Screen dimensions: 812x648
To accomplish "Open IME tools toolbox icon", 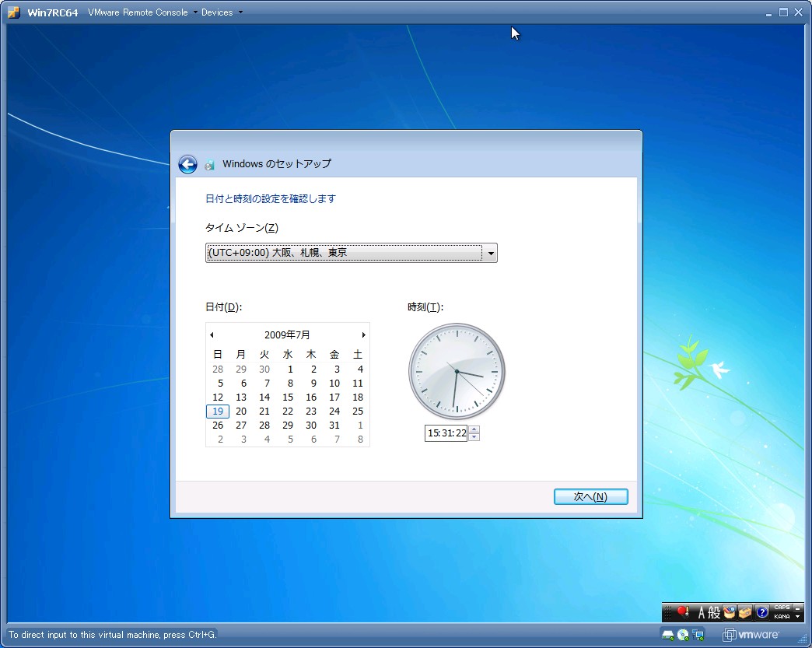I will click(x=745, y=613).
